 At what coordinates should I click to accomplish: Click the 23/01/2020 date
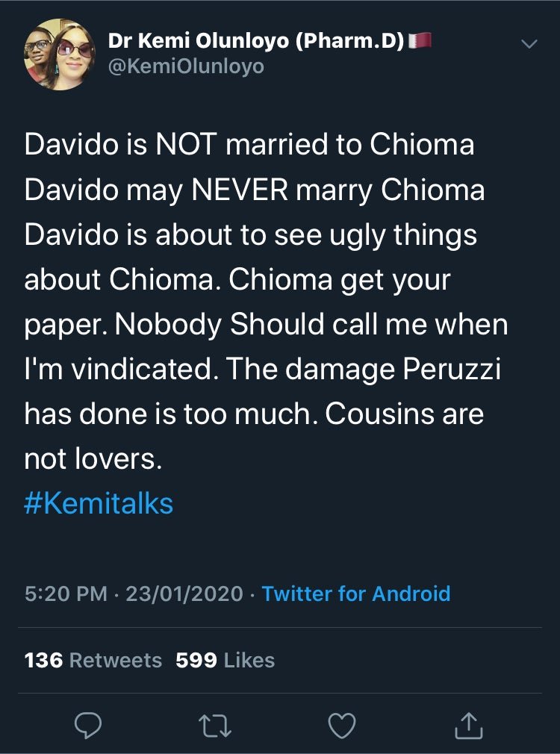click(184, 594)
